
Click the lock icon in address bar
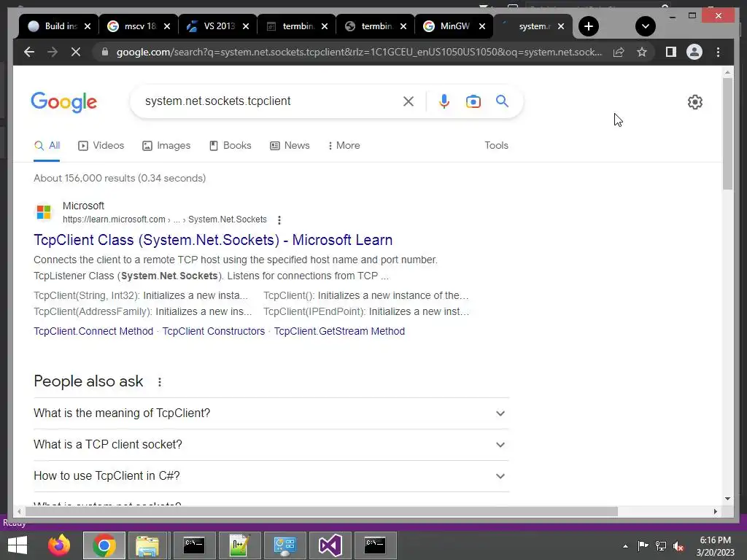105,52
